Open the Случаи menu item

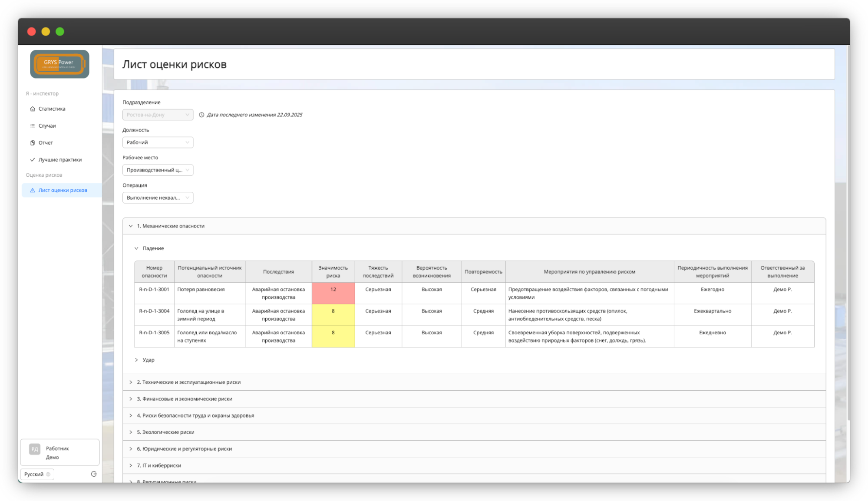(47, 126)
